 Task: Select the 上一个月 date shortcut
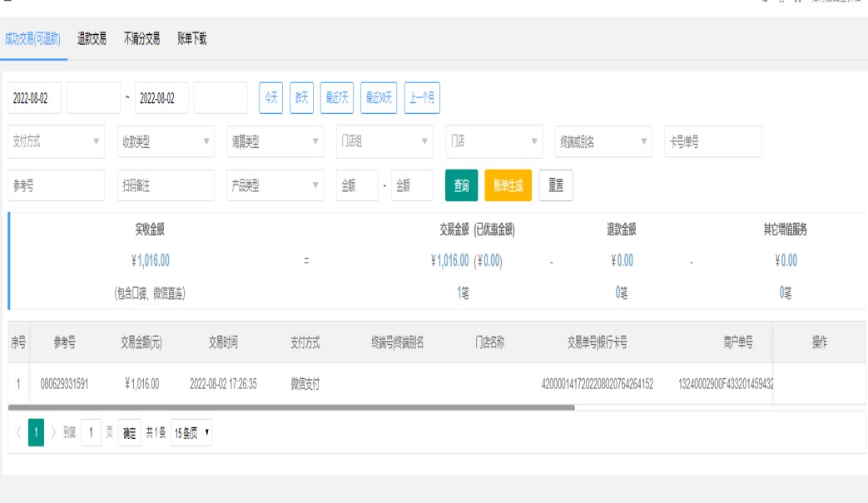coord(423,97)
